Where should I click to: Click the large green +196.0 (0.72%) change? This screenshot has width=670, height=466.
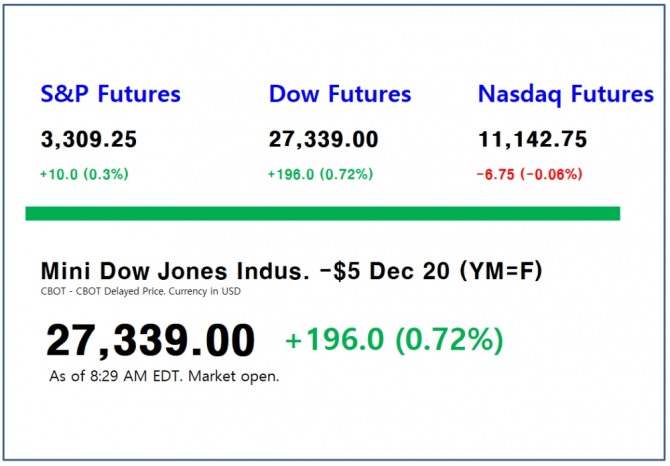tap(394, 340)
